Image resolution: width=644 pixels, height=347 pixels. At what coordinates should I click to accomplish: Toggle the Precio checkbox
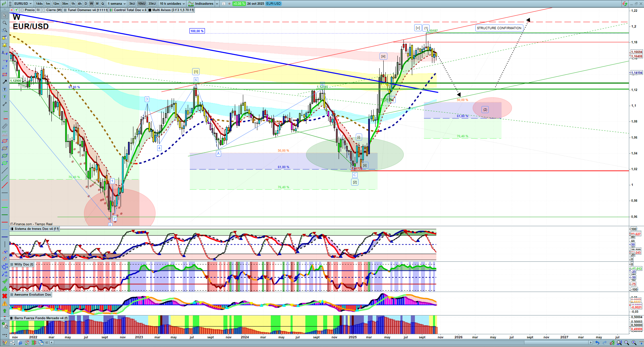pyautogui.click(x=22, y=10)
